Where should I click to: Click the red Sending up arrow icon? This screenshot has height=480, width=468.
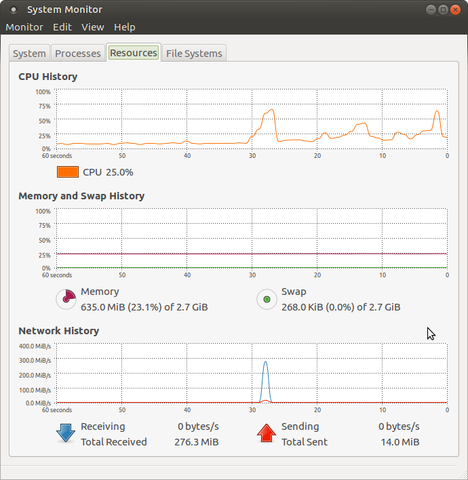coord(266,433)
